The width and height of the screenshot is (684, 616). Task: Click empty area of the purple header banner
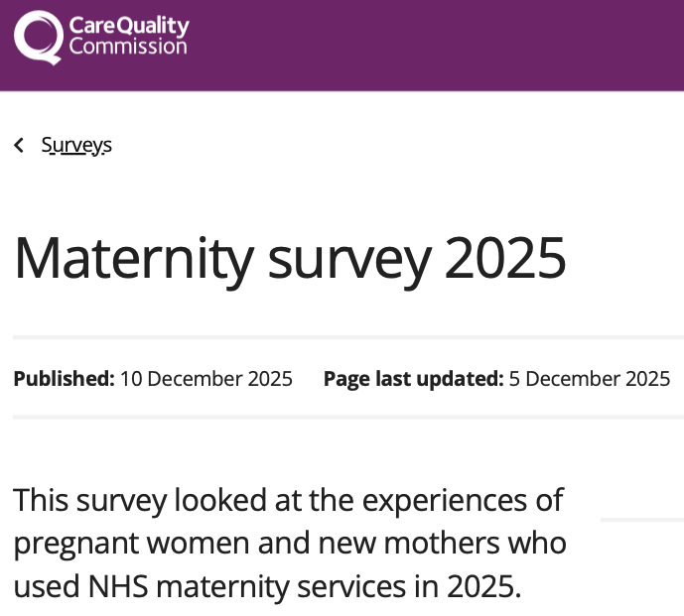tap(447, 45)
